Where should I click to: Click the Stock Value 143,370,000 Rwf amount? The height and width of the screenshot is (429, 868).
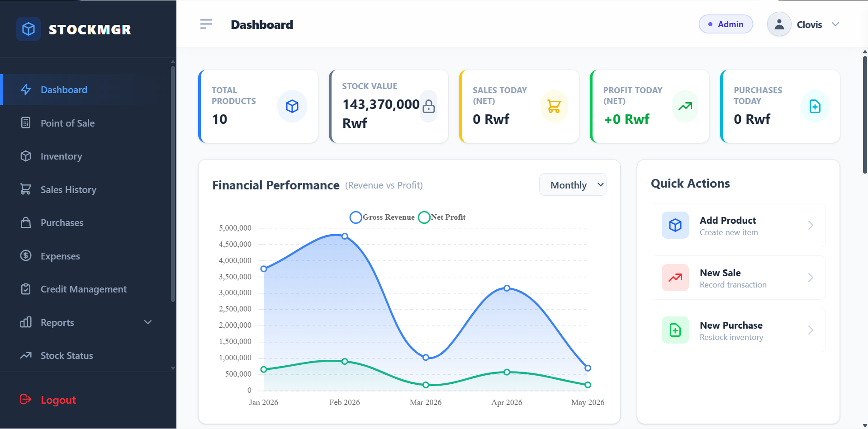pyautogui.click(x=381, y=113)
